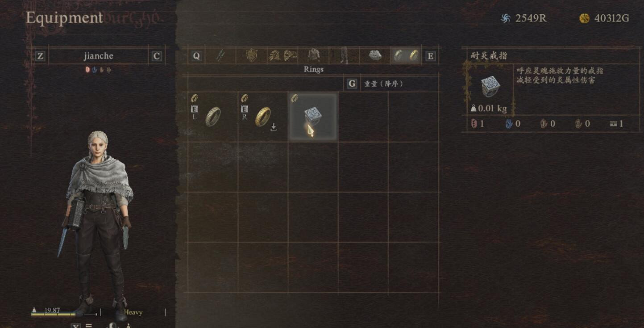This screenshot has height=328, width=644.
Task: Open the body armor category icon
Action: pos(314,55)
